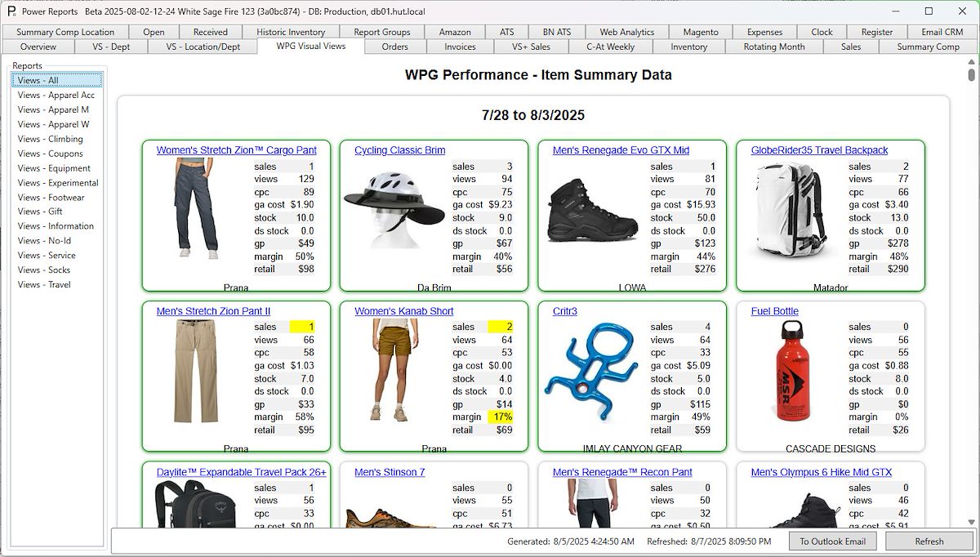This screenshot has width=980, height=557.
Task: Open Cycling Classic Brim product link
Action: pyautogui.click(x=400, y=150)
